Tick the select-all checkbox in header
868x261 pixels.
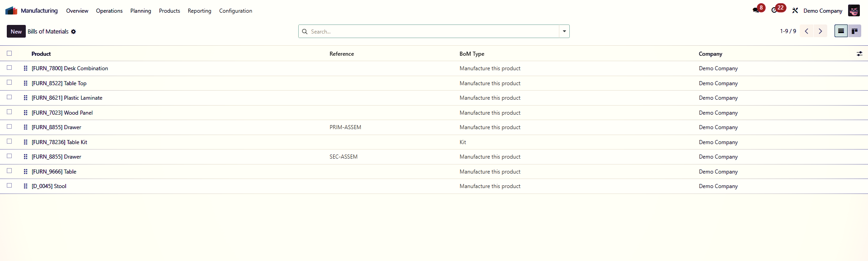pyautogui.click(x=9, y=53)
